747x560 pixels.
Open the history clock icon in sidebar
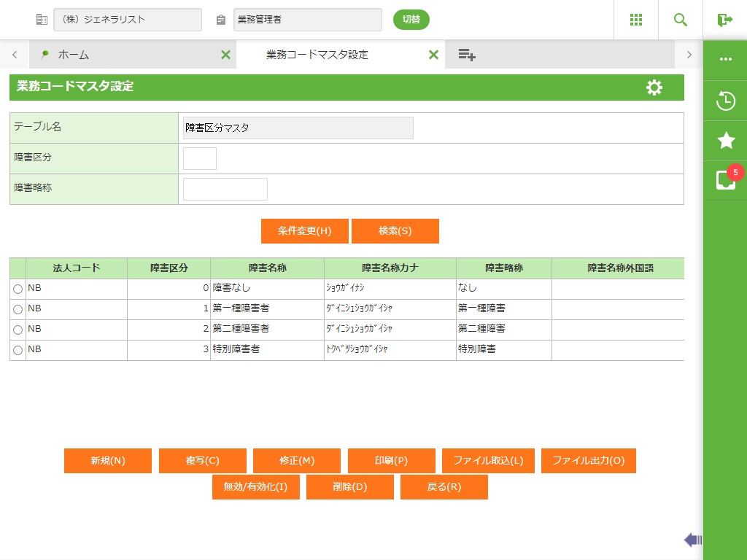725,101
